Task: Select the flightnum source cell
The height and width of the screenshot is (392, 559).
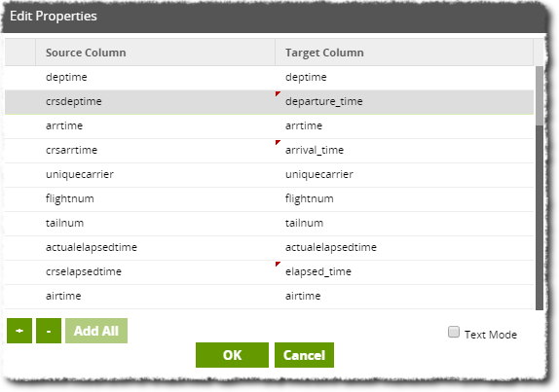Action: pyautogui.click(x=155, y=198)
